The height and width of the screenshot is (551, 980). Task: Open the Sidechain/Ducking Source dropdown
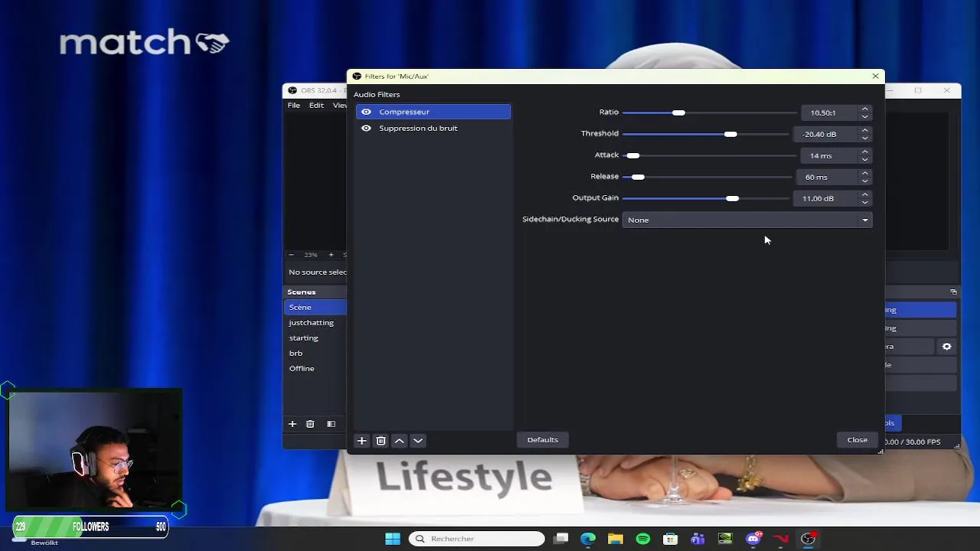(x=747, y=220)
